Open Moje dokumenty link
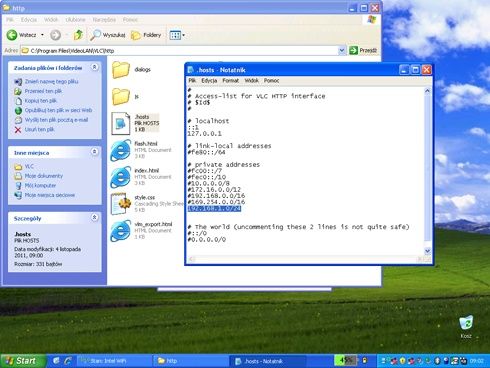This screenshot has width=490, height=368. [44, 176]
